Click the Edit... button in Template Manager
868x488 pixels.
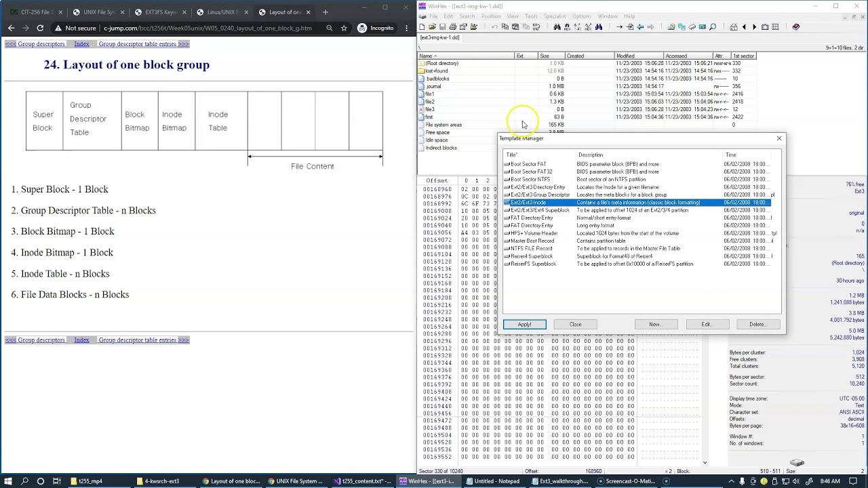coord(707,325)
